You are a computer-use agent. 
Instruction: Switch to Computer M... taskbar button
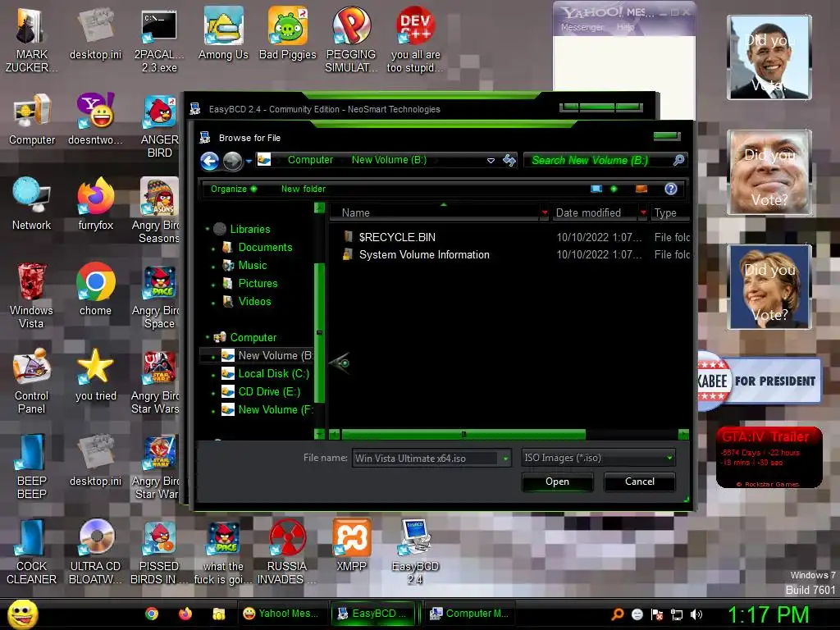point(470,614)
